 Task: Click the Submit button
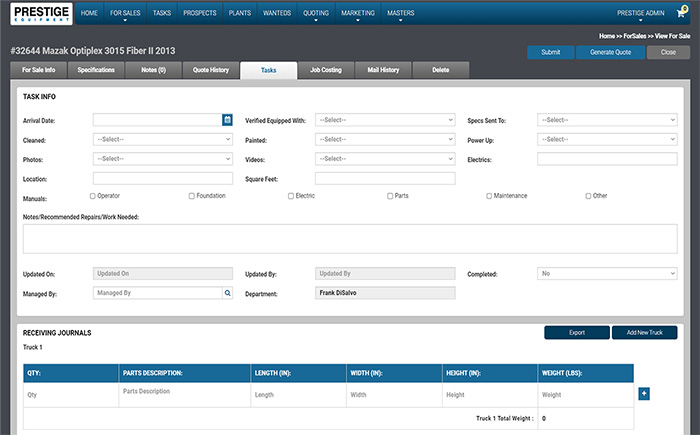[x=551, y=52]
